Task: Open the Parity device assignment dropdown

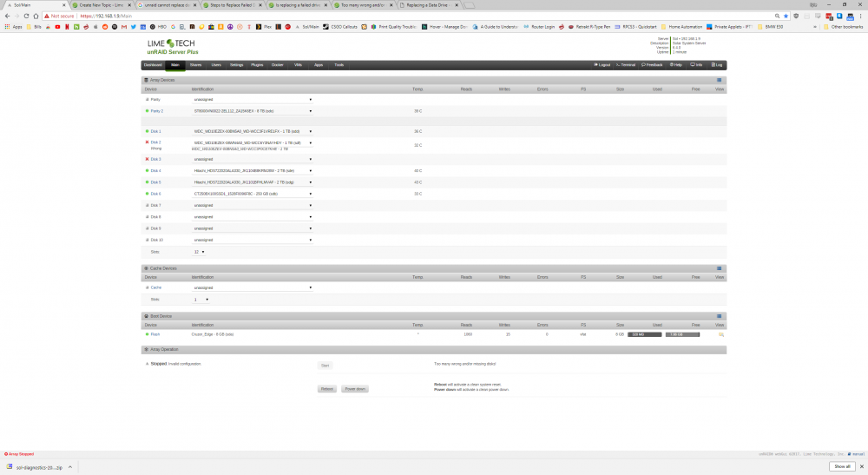Action: [253, 100]
